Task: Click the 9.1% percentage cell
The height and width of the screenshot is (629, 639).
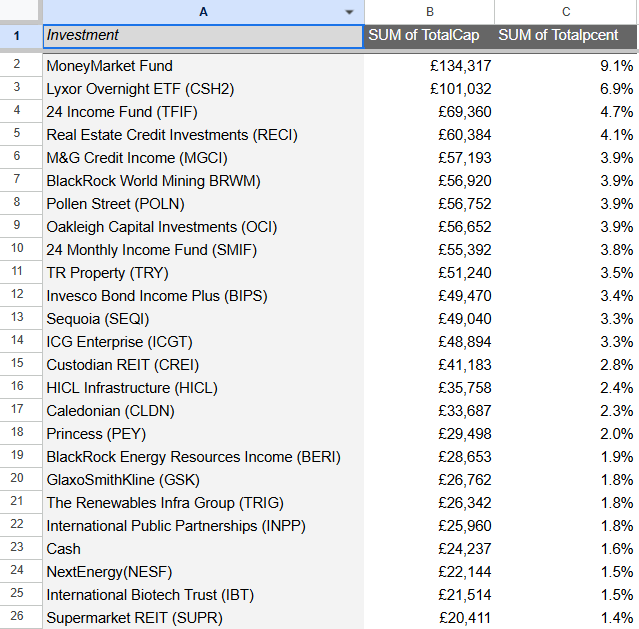Action: click(566, 66)
